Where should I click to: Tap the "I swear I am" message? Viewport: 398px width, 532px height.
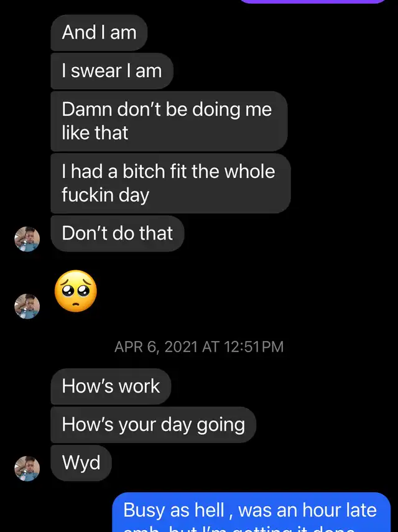(x=111, y=71)
